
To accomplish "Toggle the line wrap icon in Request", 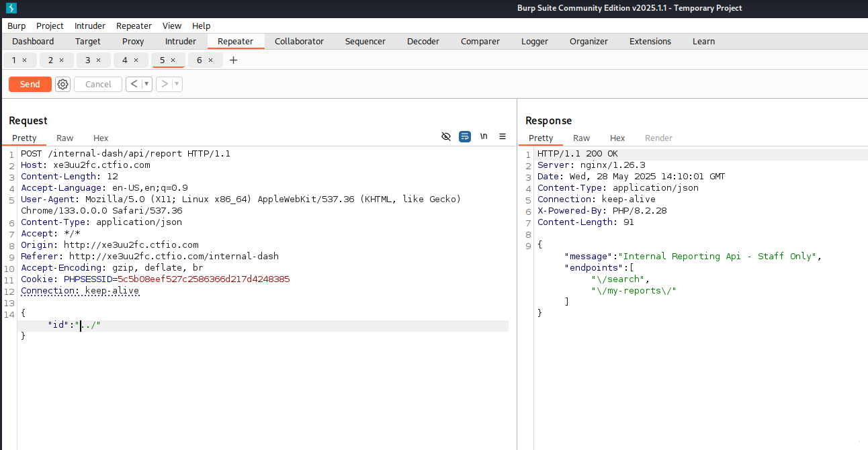I will pos(464,136).
